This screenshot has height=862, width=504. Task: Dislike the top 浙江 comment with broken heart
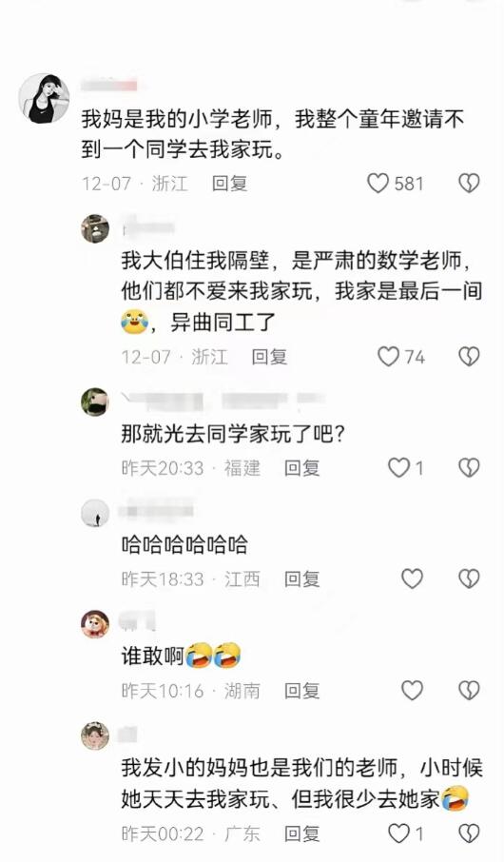(x=469, y=183)
